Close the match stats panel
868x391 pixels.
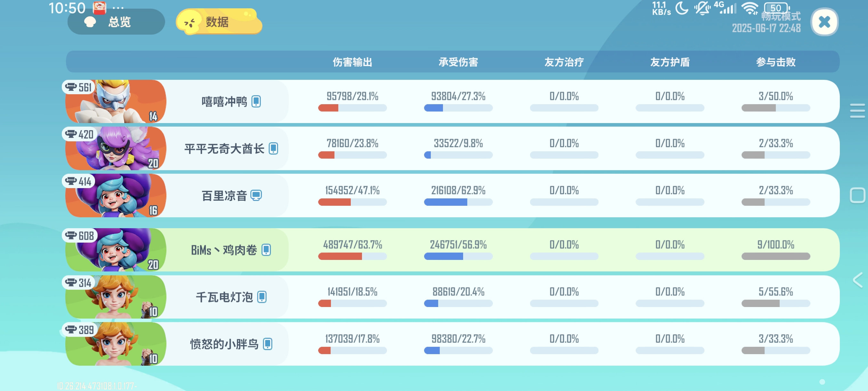[824, 22]
